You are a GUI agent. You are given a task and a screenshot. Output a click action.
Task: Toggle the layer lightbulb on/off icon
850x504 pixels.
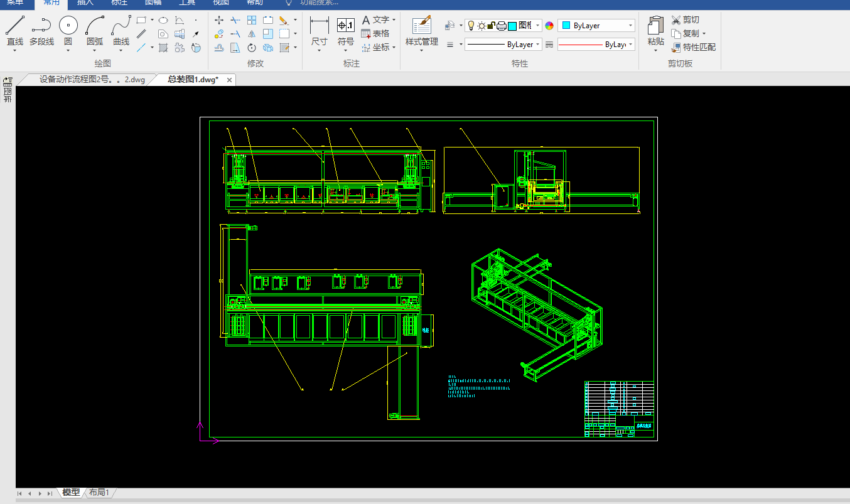(471, 26)
